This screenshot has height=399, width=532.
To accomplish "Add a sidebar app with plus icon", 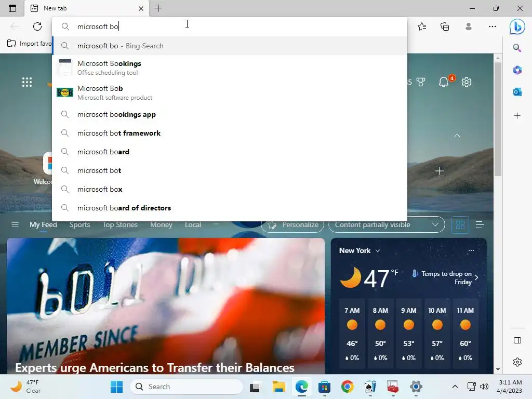I will [x=517, y=116].
